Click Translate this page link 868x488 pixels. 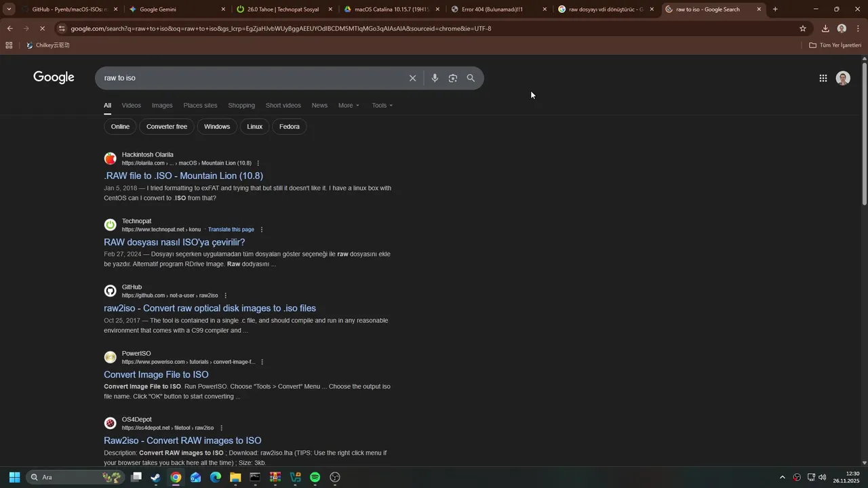(231, 230)
